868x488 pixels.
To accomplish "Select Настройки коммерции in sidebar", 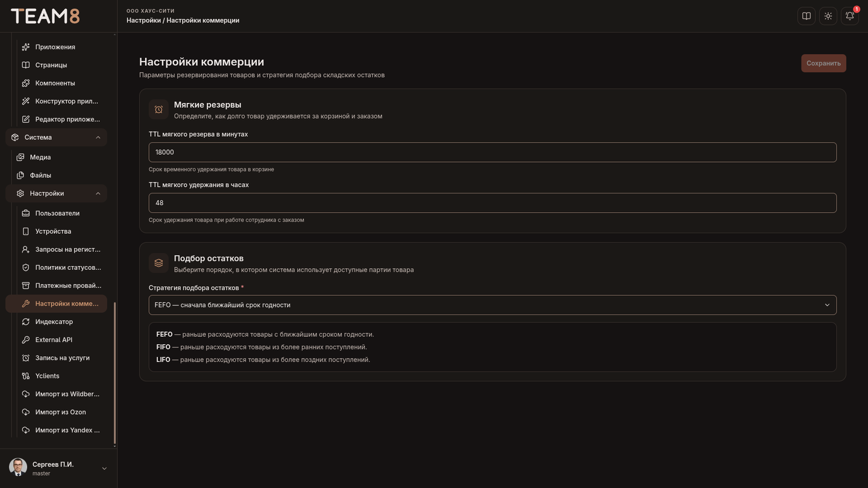I will (x=57, y=304).
